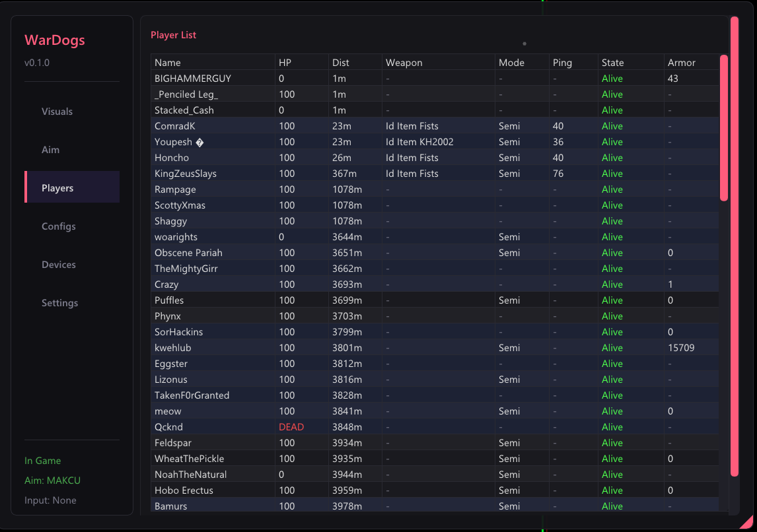This screenshot has height=532, width=757.
Task: Click the tall outer panel scrollbar
Action: 735,246
